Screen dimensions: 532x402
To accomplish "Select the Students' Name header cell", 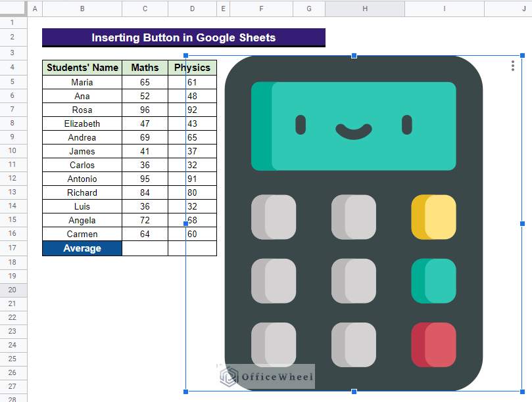I will click(x=82, y=68).
